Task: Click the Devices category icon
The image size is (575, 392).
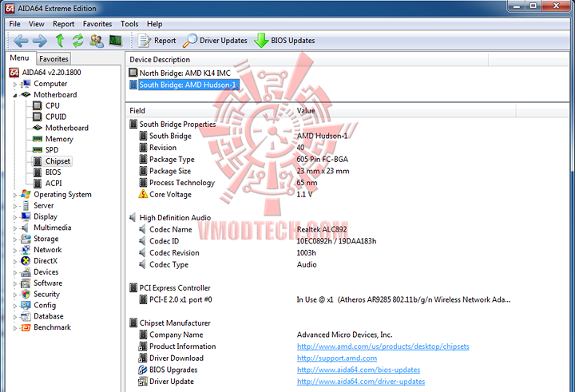Action: 26,272
